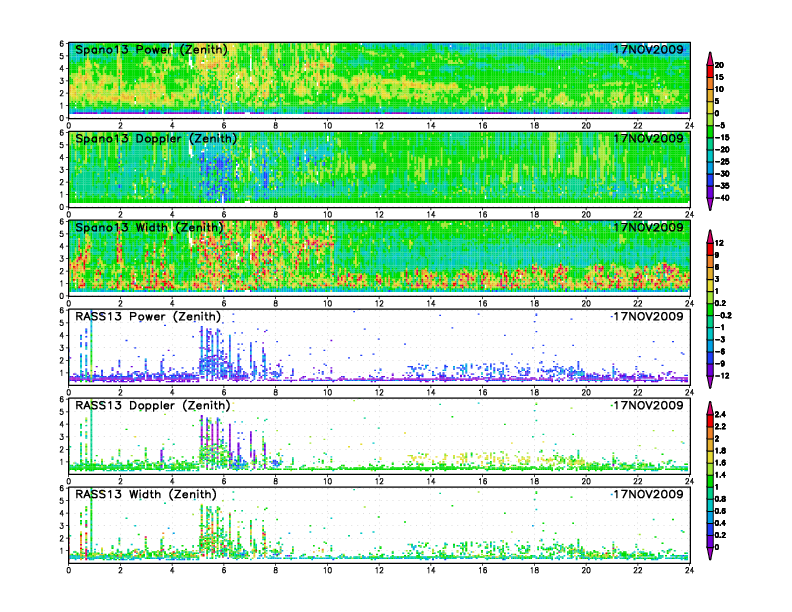The image size is (792, 612).
Task: Click hour 12 tick below the RASS13 Width plot
Action: tap(379, 570)
